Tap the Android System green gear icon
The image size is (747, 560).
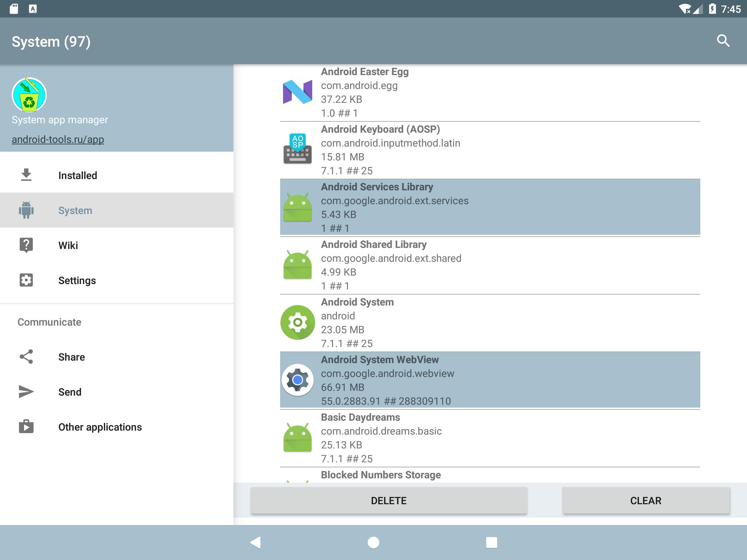[298, 322]
